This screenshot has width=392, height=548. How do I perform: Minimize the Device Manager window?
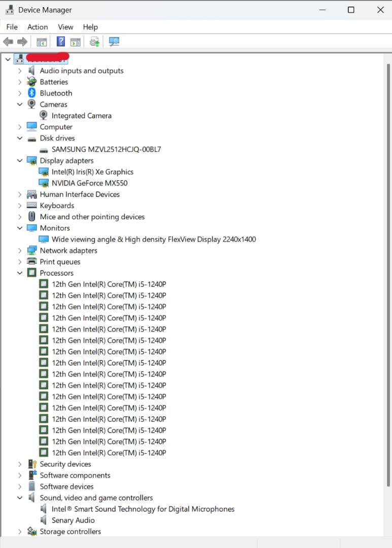(322, 10)
